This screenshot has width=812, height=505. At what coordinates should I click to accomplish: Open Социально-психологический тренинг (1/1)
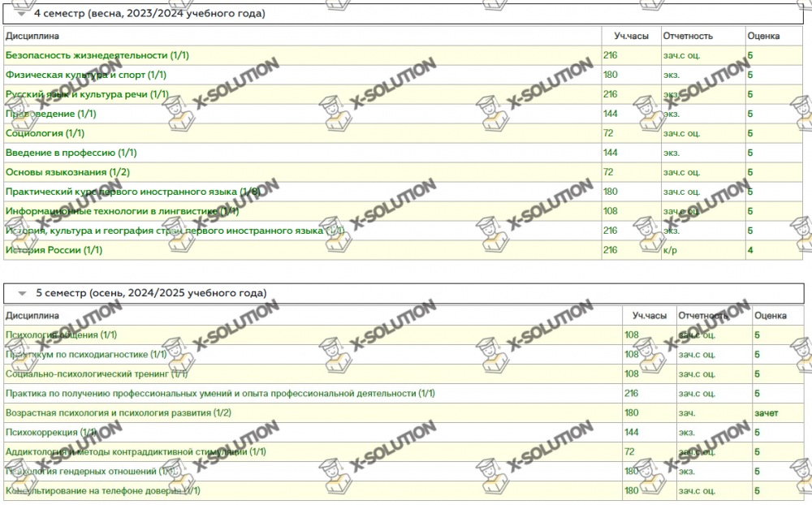(x=97, y=374)
